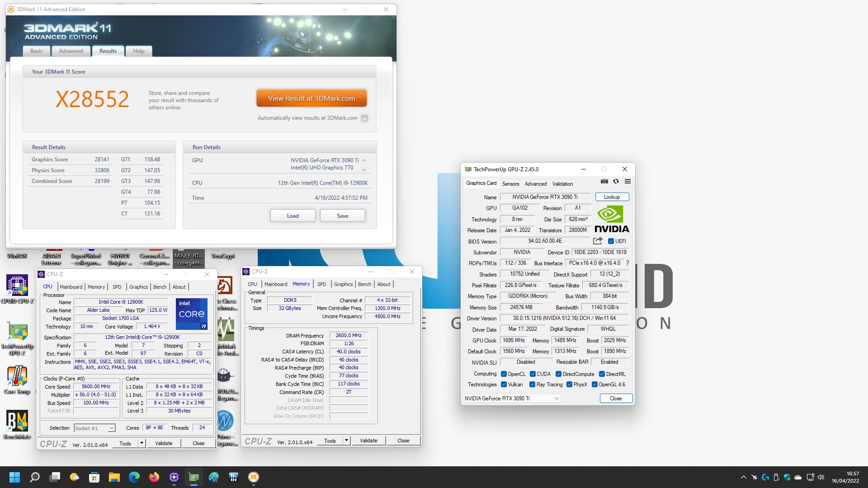Save the 3DMark result
The height and width of the screenshot is (488, 868).
click(342, 216)
